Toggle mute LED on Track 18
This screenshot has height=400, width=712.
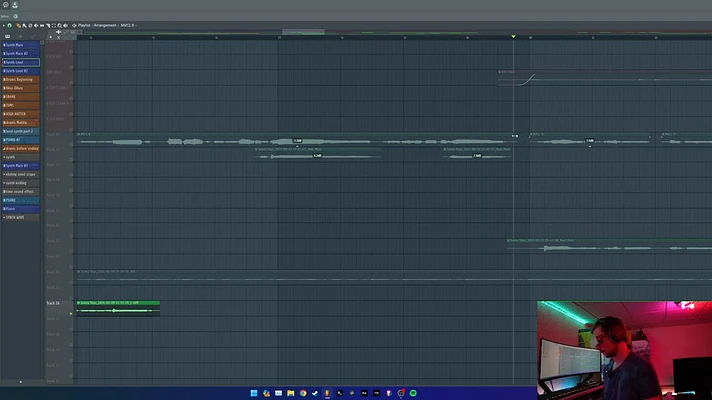[71, 190]
